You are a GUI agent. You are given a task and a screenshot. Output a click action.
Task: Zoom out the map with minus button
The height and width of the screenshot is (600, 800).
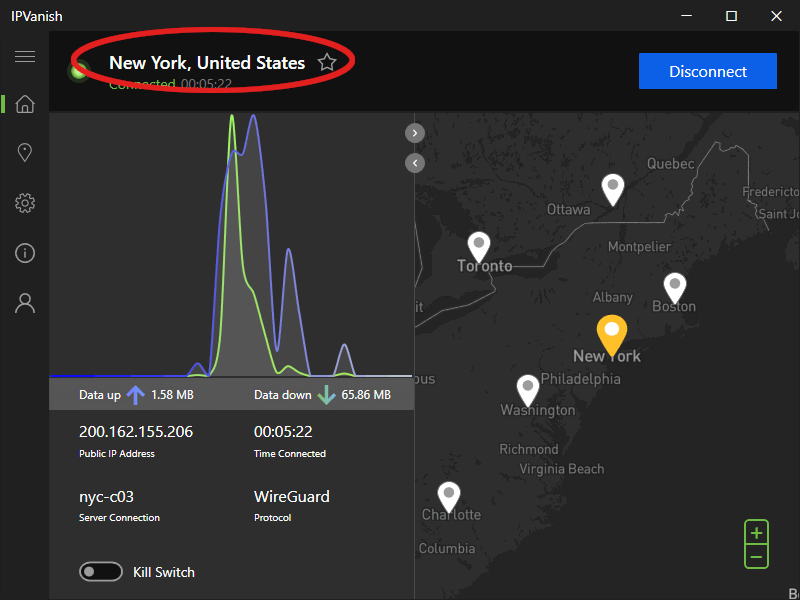click(x=756, y=557)
